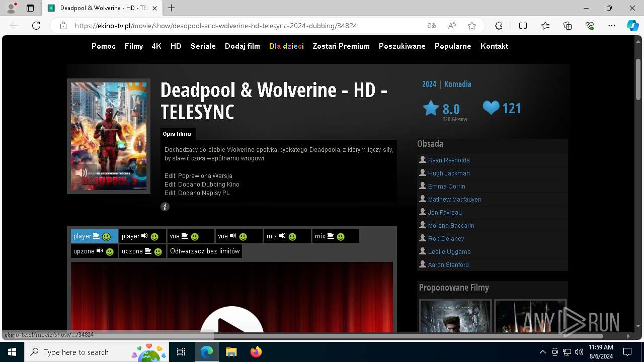Screen dimensions: 644x362
Task: Select Odtwarzacz bez limitów tab
Action: tap(205, 251)
